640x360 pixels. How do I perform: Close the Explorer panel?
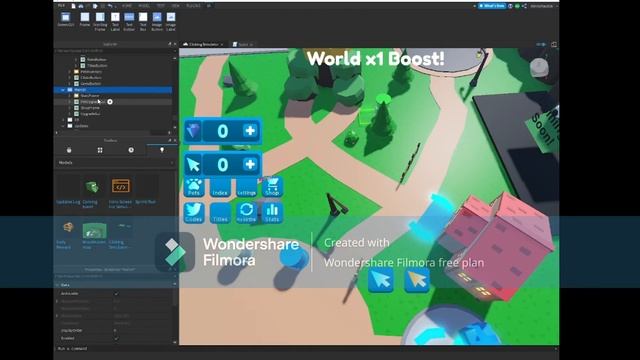click(175, 44)
